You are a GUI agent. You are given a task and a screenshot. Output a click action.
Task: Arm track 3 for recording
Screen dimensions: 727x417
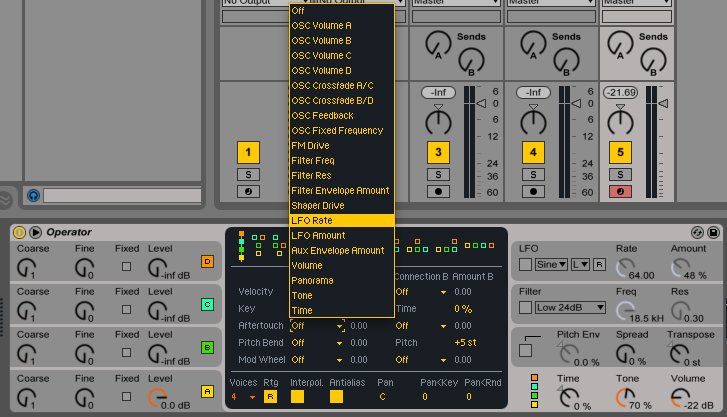click(438, 191)
